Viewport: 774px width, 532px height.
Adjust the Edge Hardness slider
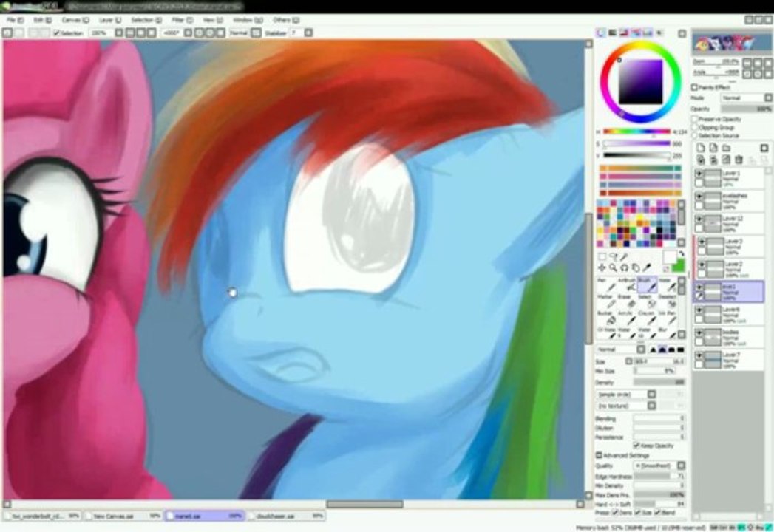[659, 477]
